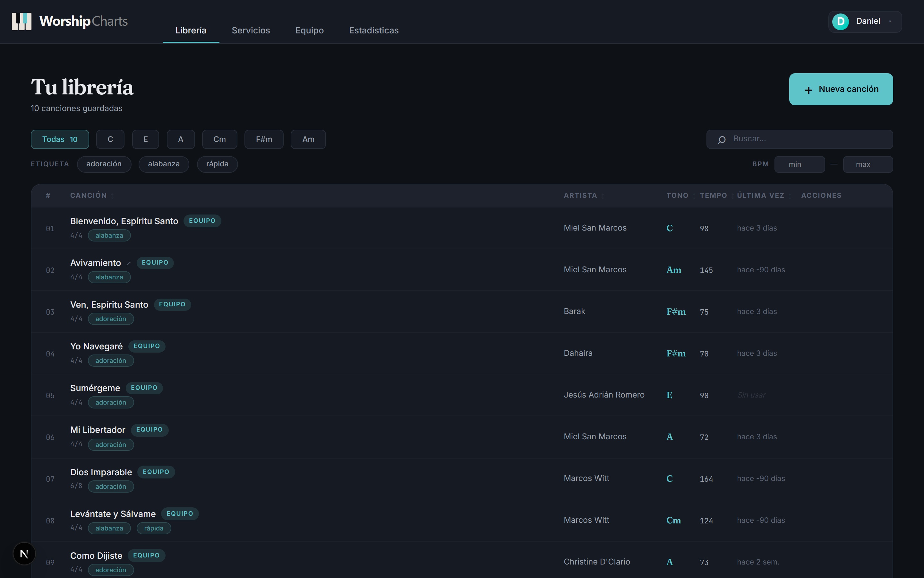924x578 pixels.
Task: Click tempo 98 in row 01
Action: click(704, 229)
